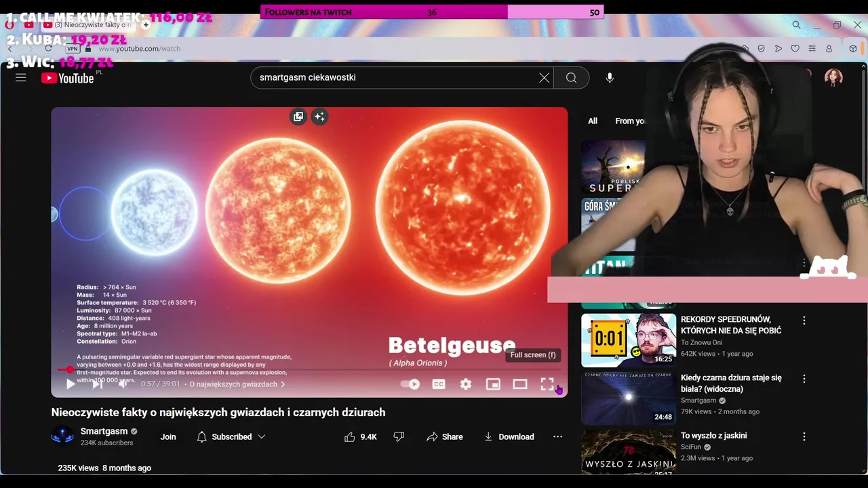Open the SciFun channel link
The height and width of the screenshot is (488, 868).
tap(692, 447)
